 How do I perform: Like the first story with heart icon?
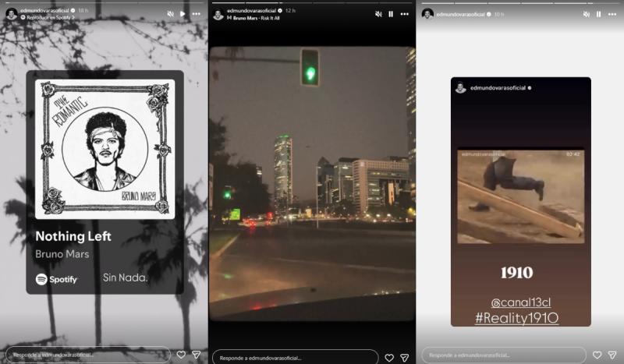[x=181, y=355]
